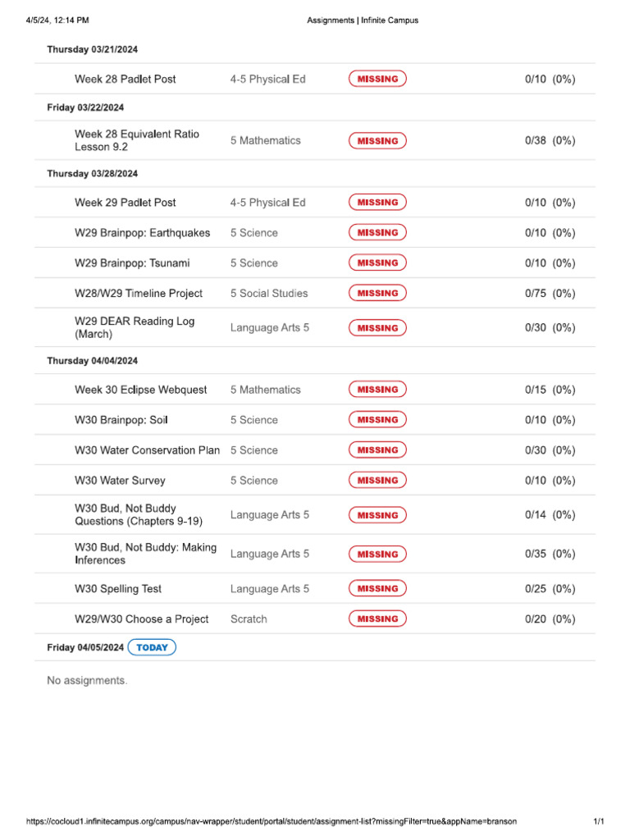Open Week 28 Equivalent Ratio Lesson 9.2

[x=136, y=140]
